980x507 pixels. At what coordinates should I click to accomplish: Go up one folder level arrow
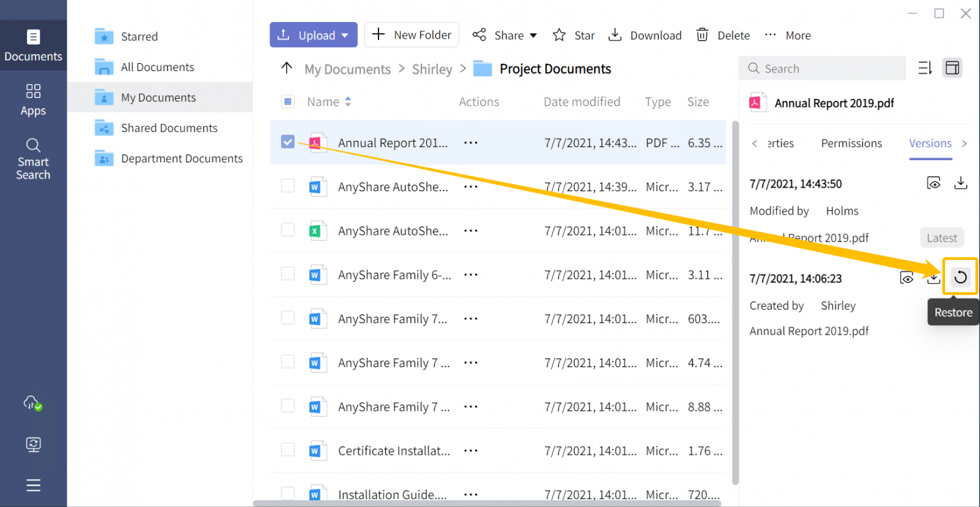[287, 68]
